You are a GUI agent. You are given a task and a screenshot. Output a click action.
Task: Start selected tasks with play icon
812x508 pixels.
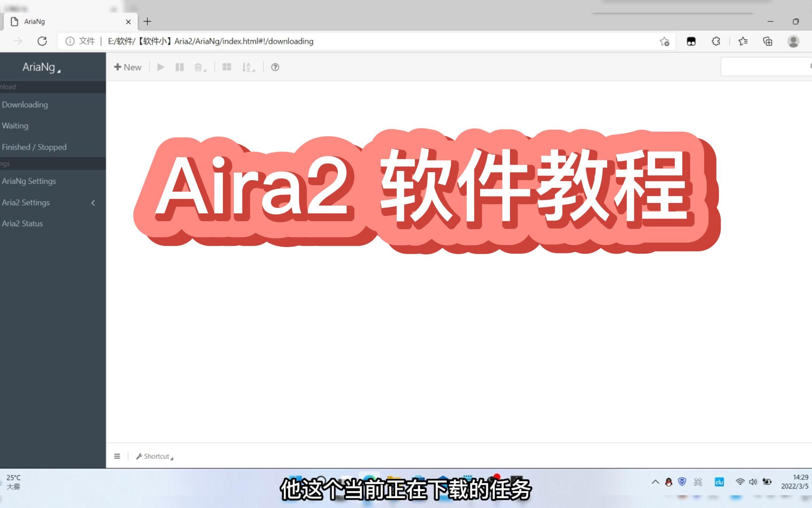pyautogui.click(x=161, y=67)
